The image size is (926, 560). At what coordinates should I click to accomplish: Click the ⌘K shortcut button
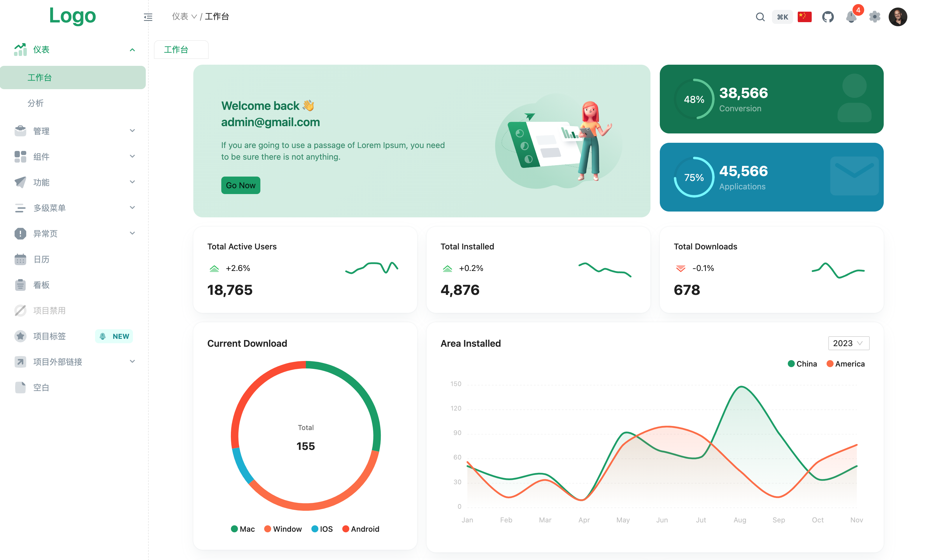tap(782, 17)
